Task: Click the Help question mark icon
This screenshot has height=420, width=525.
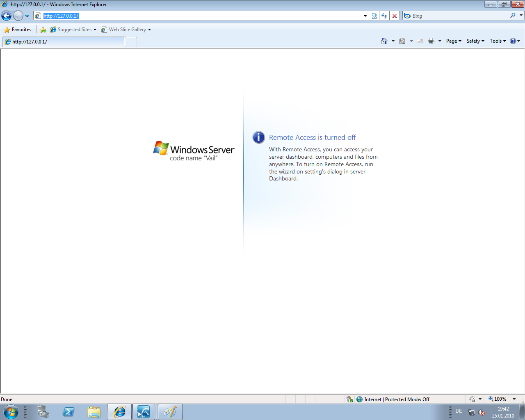Action: (513, 41)
